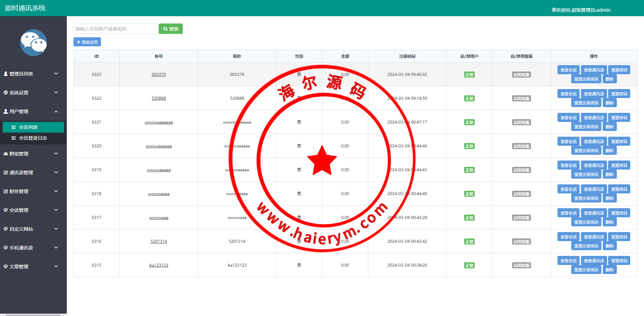Expand the 自定义网站 menu chevron
This screenshot has width=644, height=316.
(x=56, y=229)
